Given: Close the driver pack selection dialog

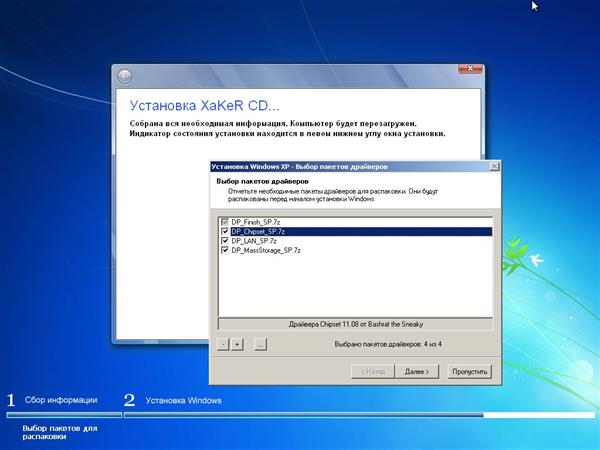Looking at the screenshot, I should pos(494,166).
